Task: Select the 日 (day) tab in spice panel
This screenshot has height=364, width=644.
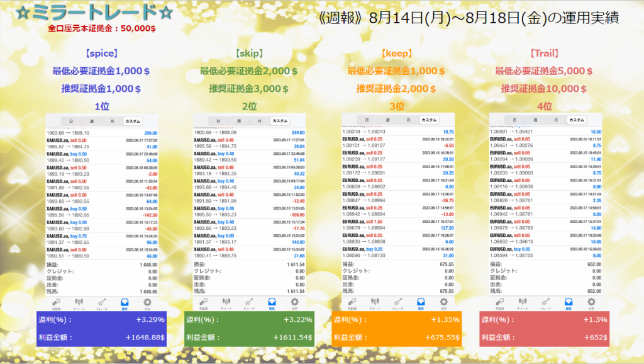Action: (x=70, y=121)
